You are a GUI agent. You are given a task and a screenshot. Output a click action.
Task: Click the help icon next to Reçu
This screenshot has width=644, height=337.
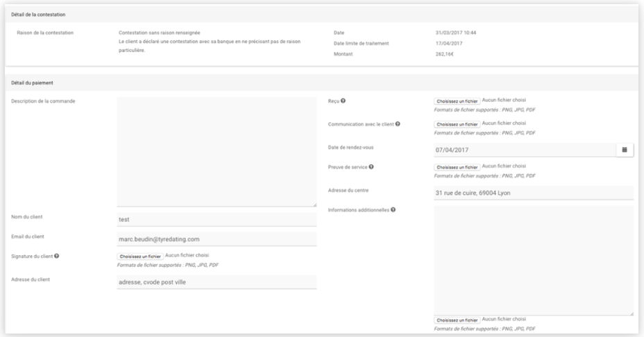point(343,101)
